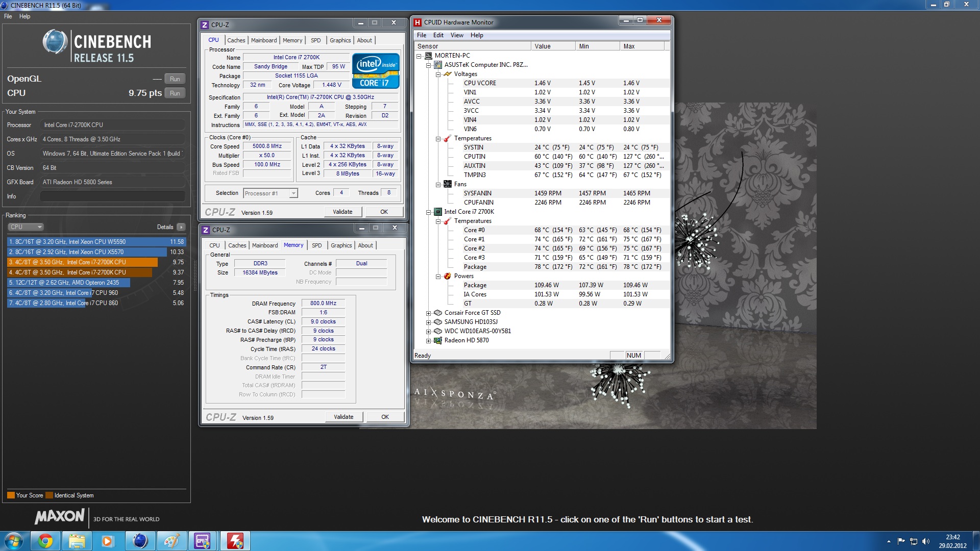The width and height of the screenshot is (980, 551).
Task: Click OK in the lower CPU-Z Memory window
Action: [385, 417]
